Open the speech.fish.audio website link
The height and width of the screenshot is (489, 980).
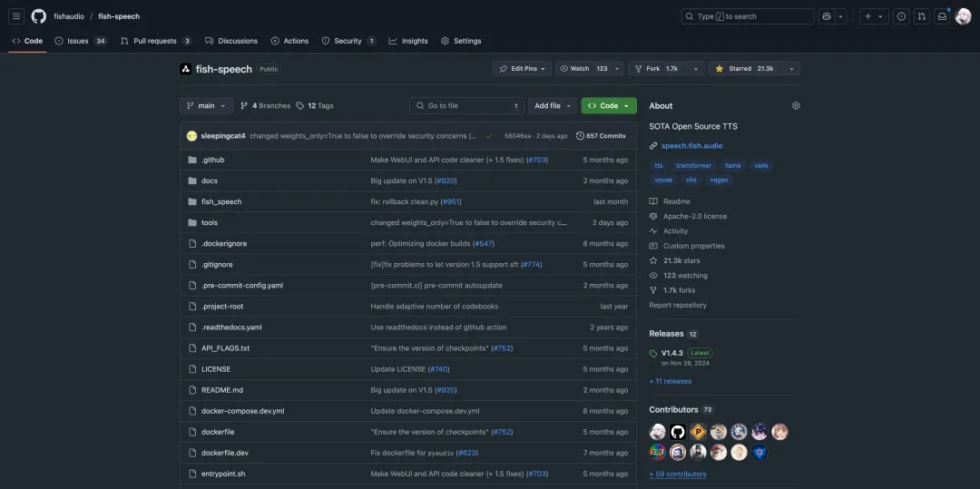pyautogui.click(x=691, y=146)
